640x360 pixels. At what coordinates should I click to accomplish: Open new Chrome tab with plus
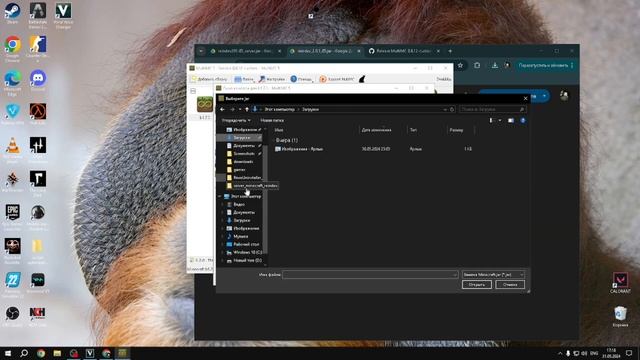(x=450, y=51)
